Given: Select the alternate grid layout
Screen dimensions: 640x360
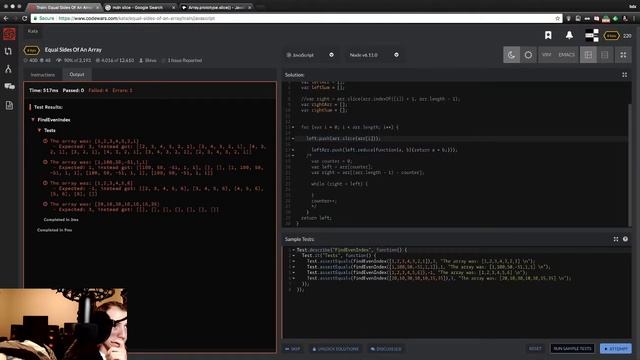Looking at the screenshot, I should pyautogui.click(x=605, y=55).
